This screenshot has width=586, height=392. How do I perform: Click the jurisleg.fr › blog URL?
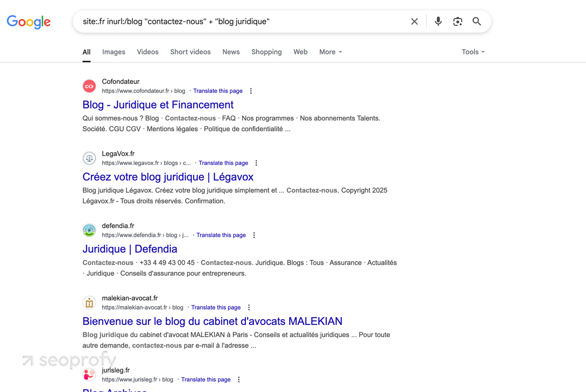138,380
